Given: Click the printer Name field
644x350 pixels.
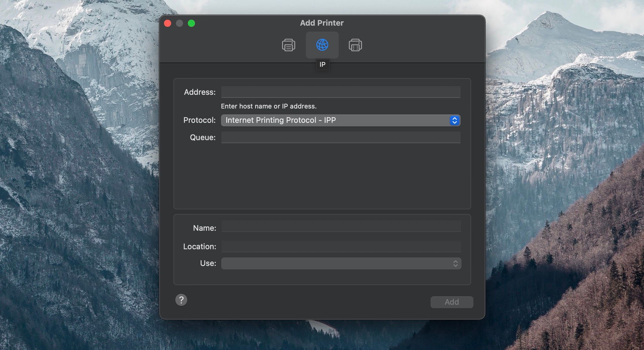Looking at the screenshot, I should [x=341, y=227].
